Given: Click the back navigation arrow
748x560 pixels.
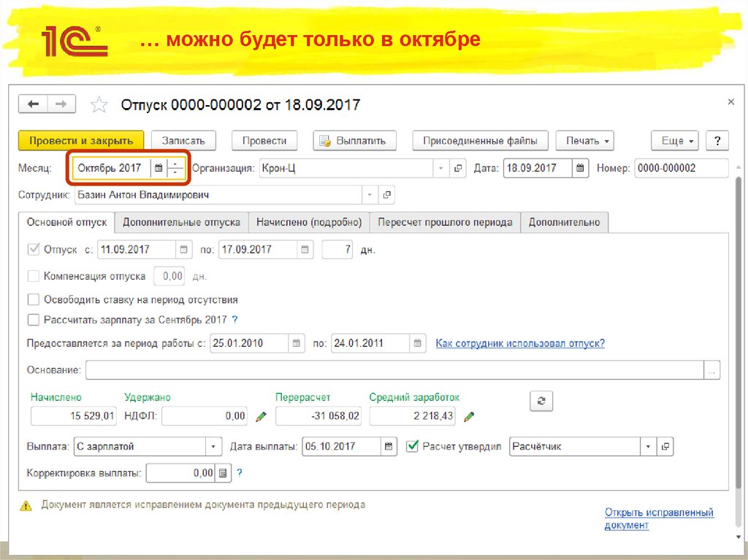Looking at the screenshot, I should pyautogui.click(x=33, y=104).
